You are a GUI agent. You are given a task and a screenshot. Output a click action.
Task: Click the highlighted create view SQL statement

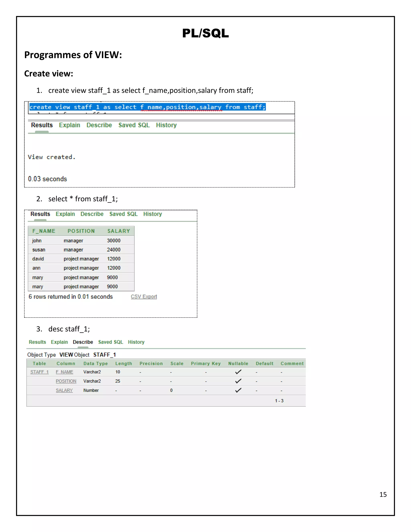[148, 107]
